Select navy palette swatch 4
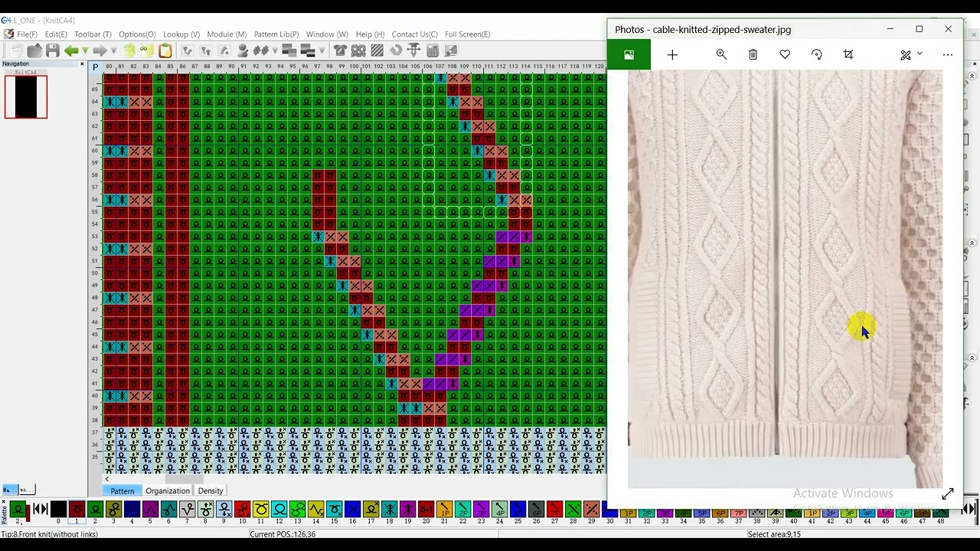This screenshot has height=551, width=980. [132, 510]
